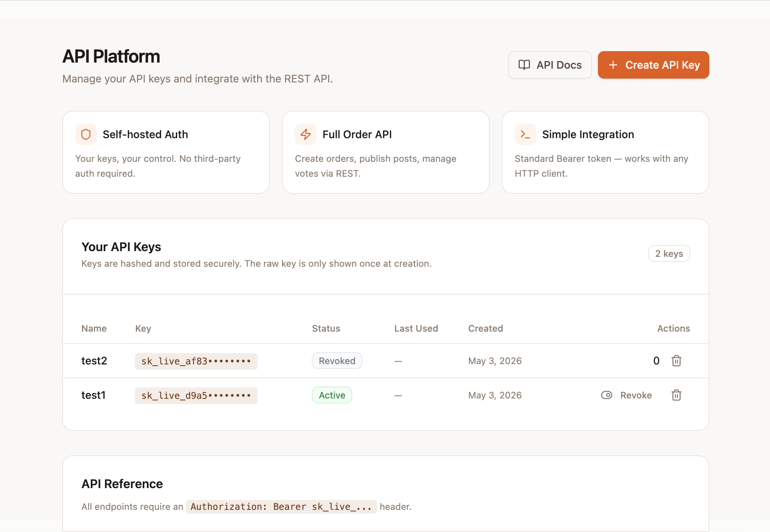The height and width of the screenshot is (532, 770).
Task: Delete the test1 key with its trash icon
Action: [x=677, y=395]
